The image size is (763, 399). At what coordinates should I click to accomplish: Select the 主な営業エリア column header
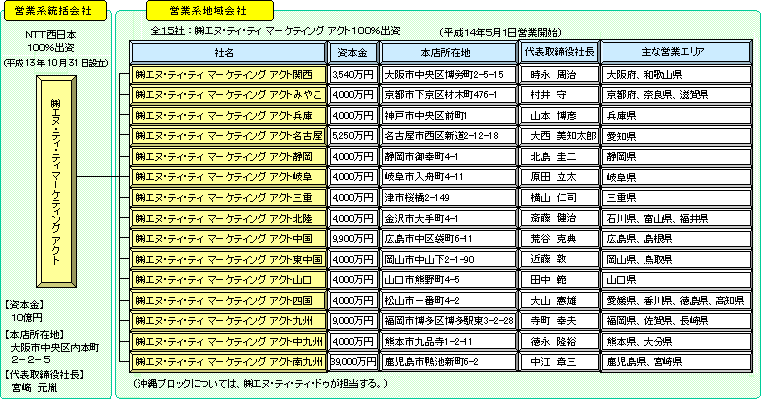(676, 53)
